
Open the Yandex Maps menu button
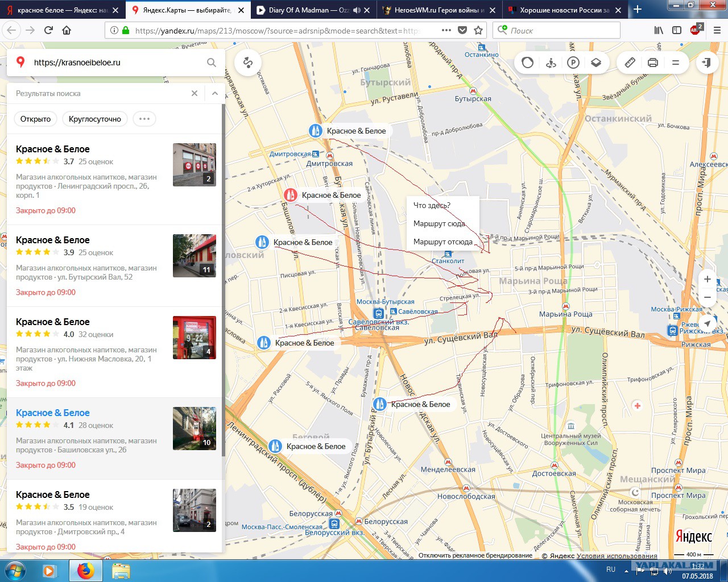(x=676, y=63)
